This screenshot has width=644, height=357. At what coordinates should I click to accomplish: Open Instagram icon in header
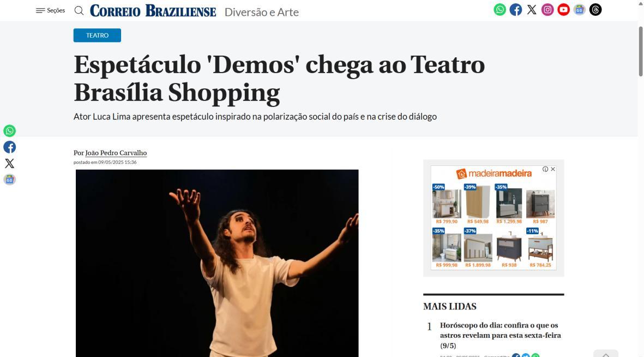tap(547, 10)
